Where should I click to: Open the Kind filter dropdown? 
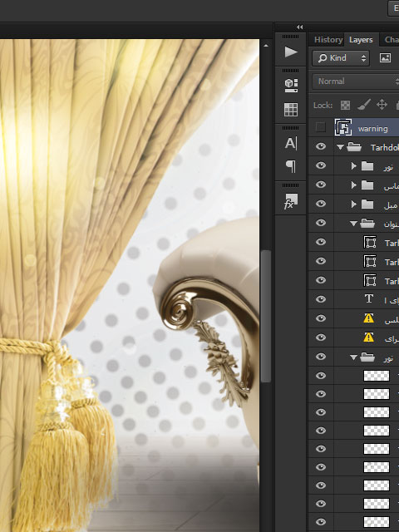click(341, 58)
